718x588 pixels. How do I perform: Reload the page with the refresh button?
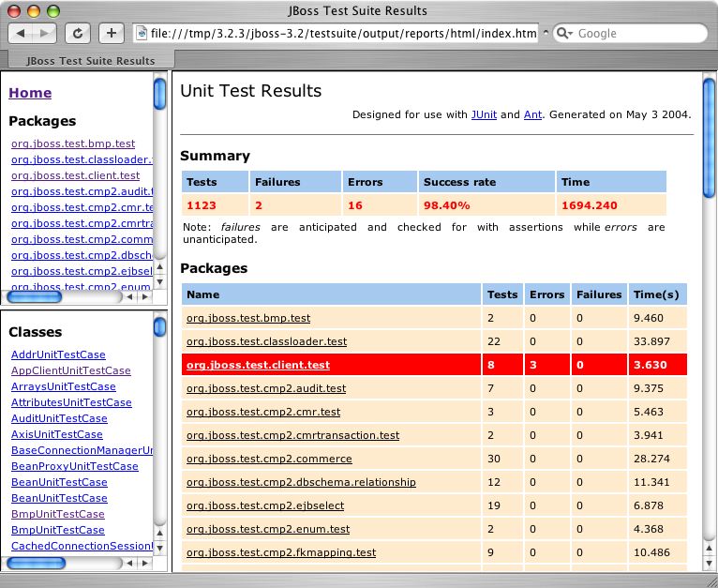78,33
